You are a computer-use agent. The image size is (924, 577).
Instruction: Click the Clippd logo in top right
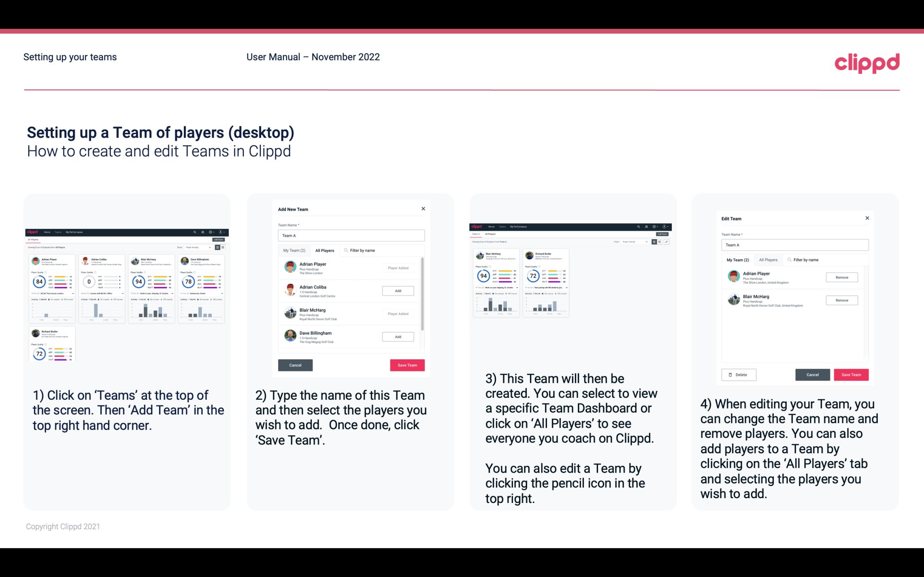[x=867, y=62]
